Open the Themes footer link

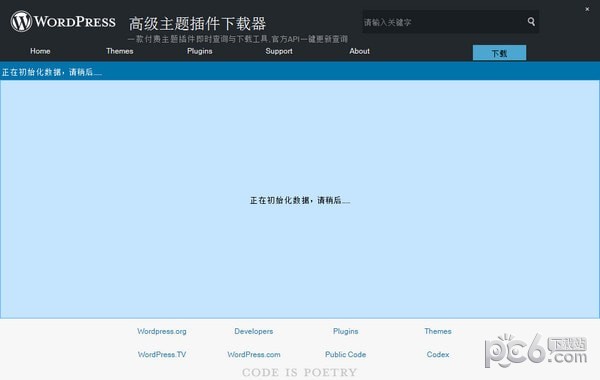pyautogui.click(x=438, y=331)
